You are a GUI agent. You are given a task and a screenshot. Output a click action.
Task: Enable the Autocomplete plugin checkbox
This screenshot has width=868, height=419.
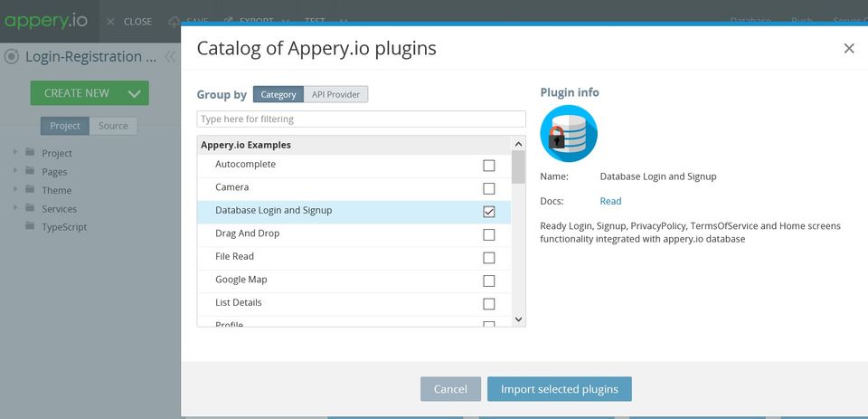[489, 166]
